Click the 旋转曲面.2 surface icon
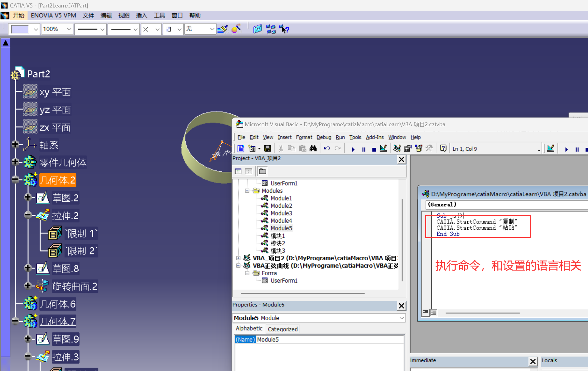The image size is (588, 371). [42, 286]
